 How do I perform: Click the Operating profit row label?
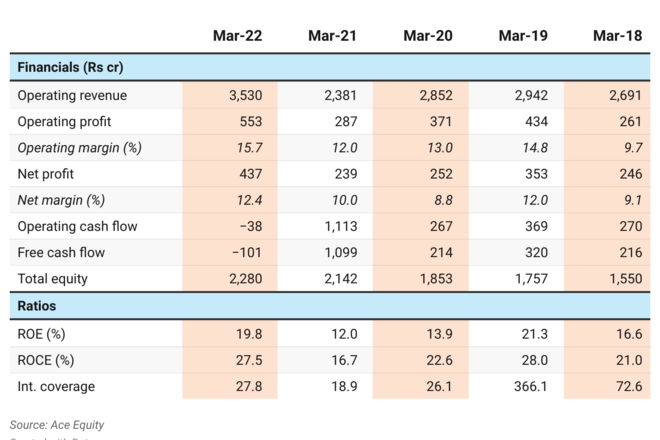(x=63, y=122)
